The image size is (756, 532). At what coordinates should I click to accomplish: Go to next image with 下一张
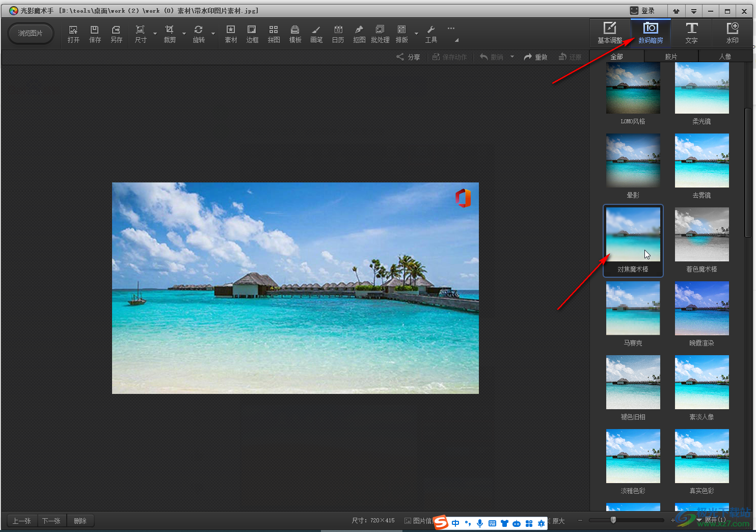[51, 521]
